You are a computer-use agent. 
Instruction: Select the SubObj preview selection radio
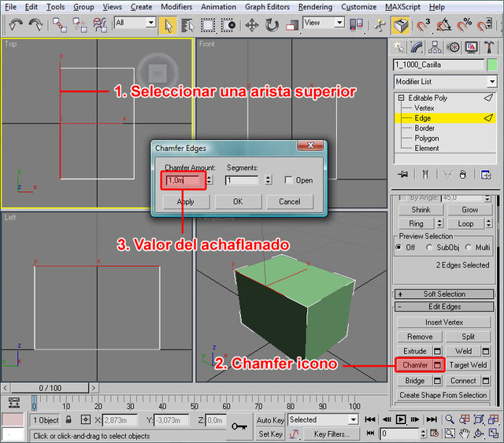(x=430, y=247)
